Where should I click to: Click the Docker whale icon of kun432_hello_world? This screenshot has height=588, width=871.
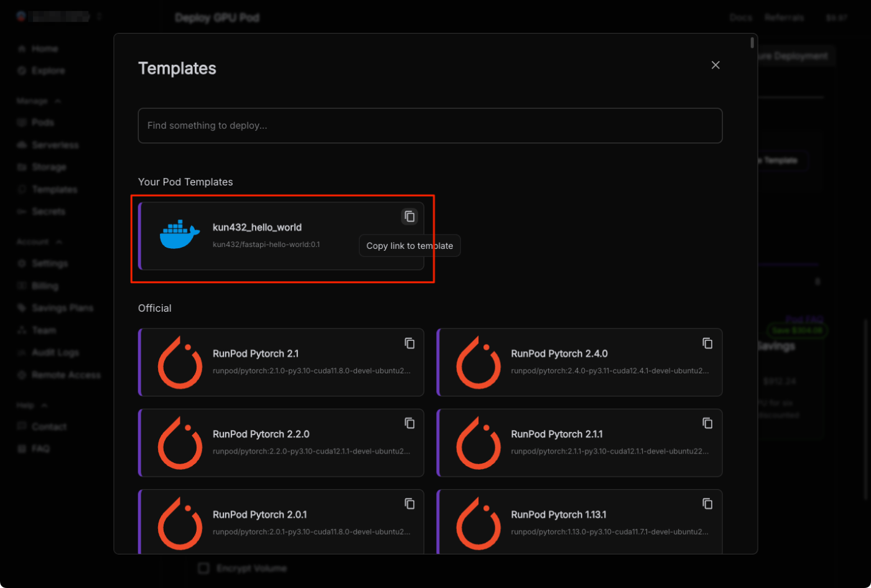[x=180, y=235]
